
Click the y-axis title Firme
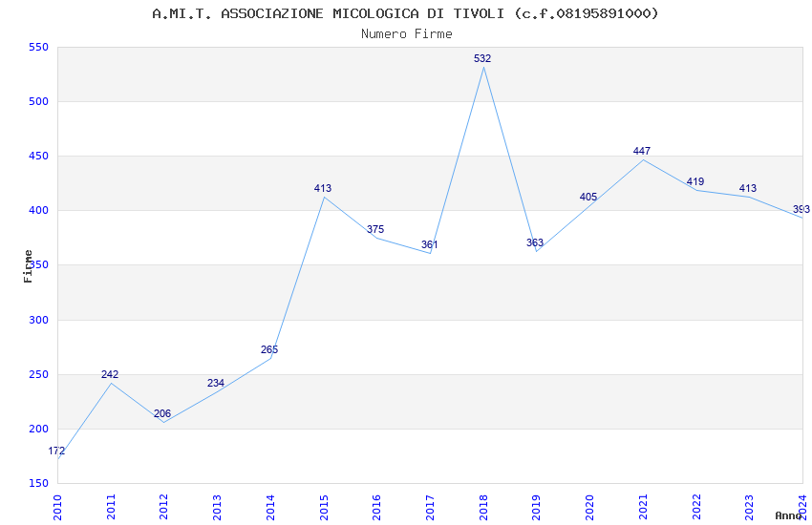pyautogui.click(x=28, y=266)
